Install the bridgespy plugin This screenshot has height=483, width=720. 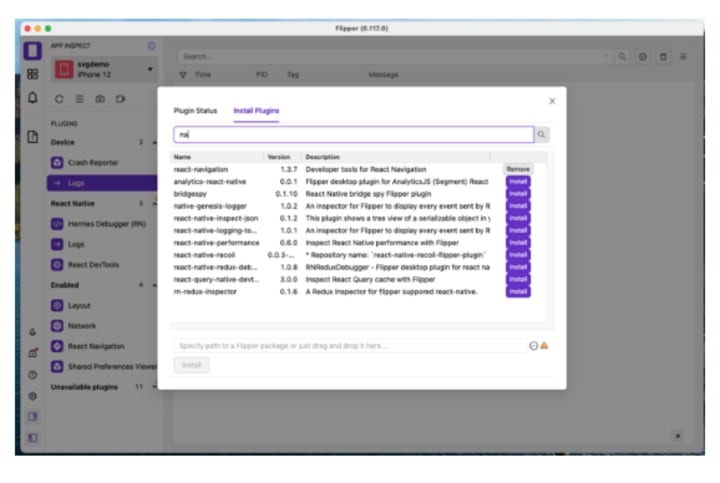(518, 194)
